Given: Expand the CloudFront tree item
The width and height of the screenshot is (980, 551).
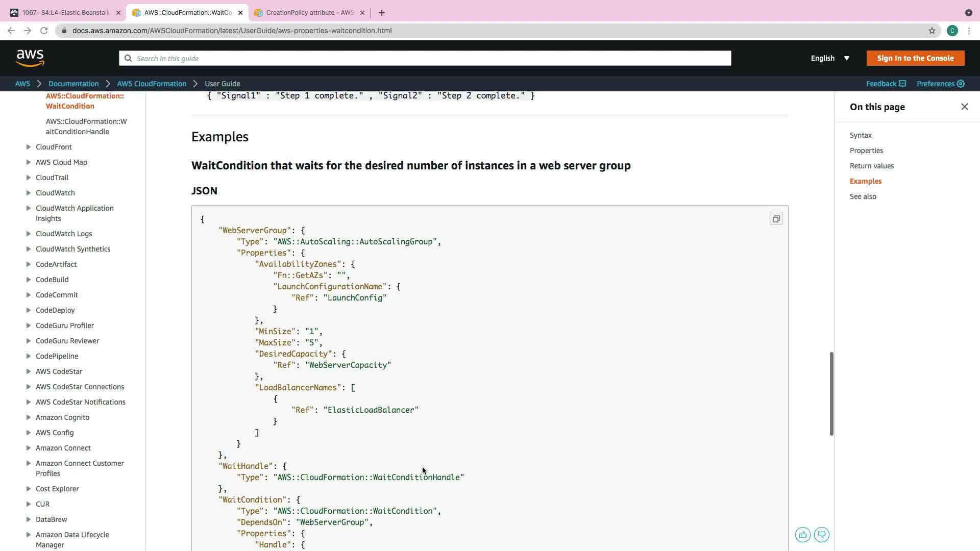Looking at the screenshot, I should [x=29, y=147].
